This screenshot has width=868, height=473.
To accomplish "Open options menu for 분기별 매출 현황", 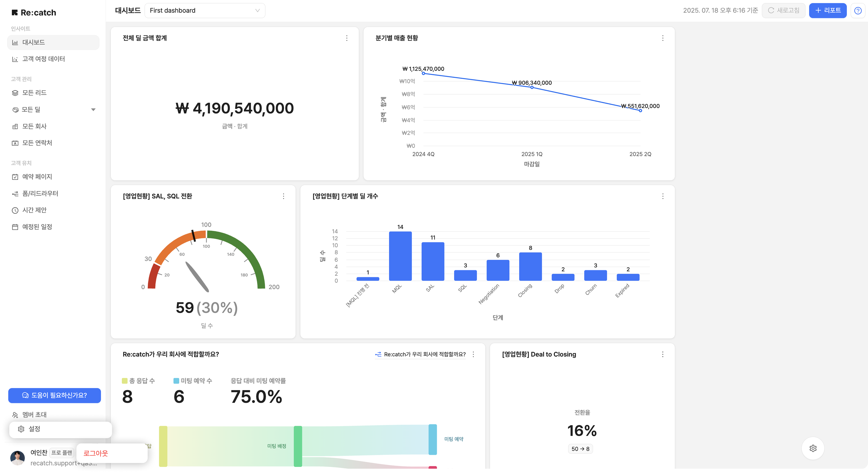I will point(663,38).
